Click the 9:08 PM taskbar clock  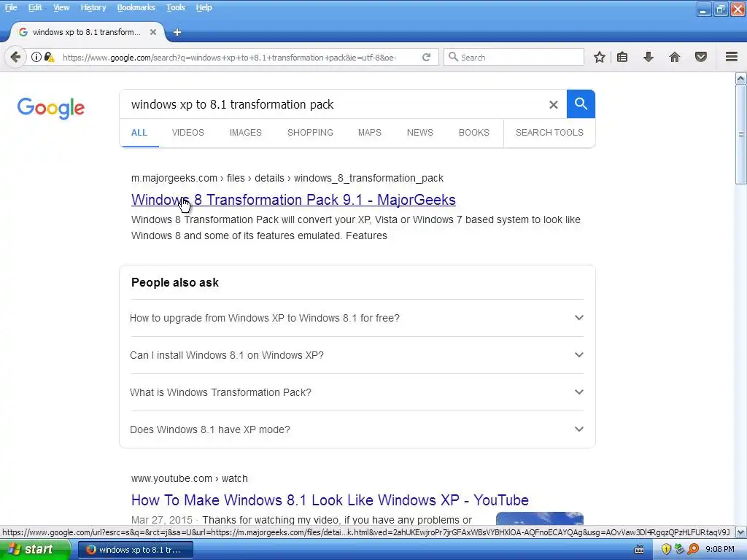[720, 550]
